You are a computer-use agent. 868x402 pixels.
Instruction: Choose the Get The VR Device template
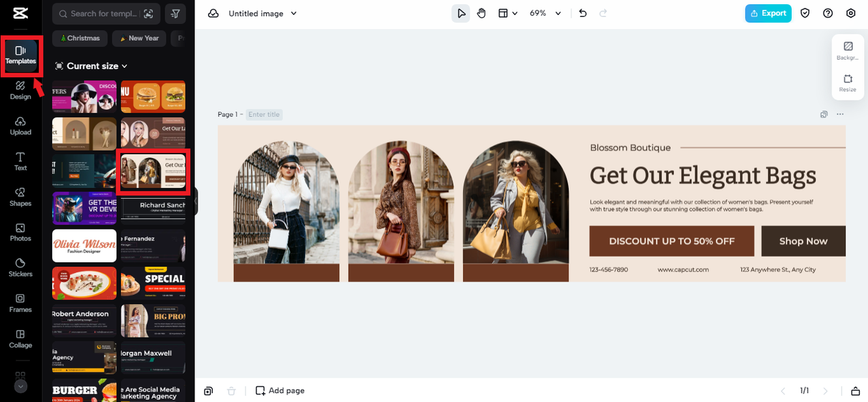[84, 208]
